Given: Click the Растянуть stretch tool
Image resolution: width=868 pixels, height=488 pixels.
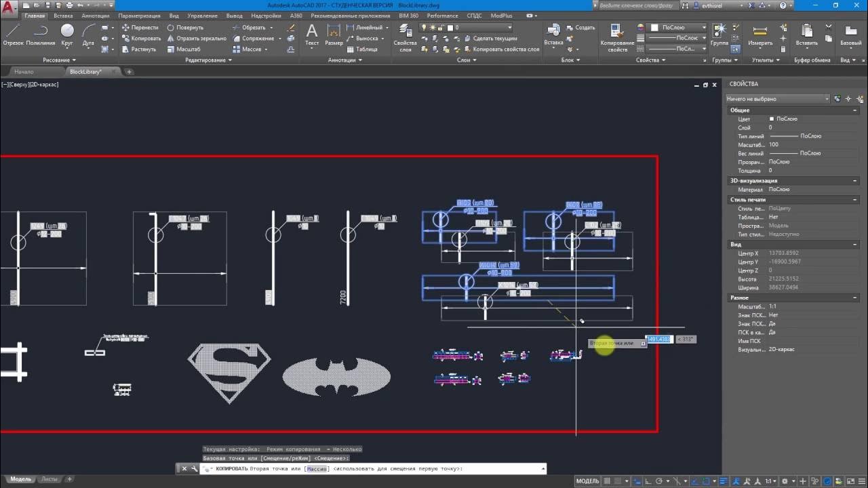Looking at the screenshot, I should 139,49.
